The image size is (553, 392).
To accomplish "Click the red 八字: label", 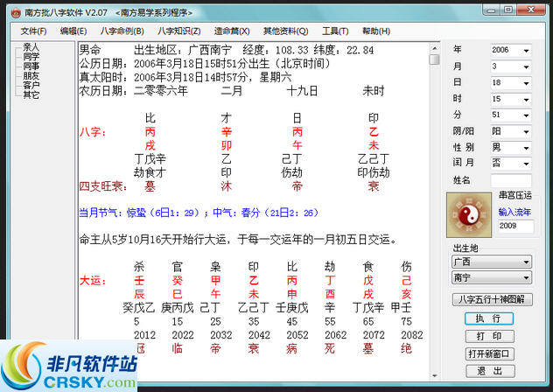I will 93,132.
